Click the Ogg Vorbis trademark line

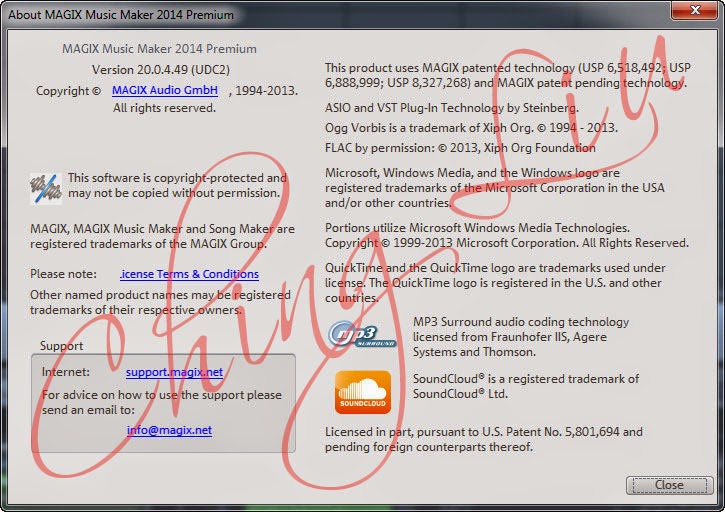(471, 128)
